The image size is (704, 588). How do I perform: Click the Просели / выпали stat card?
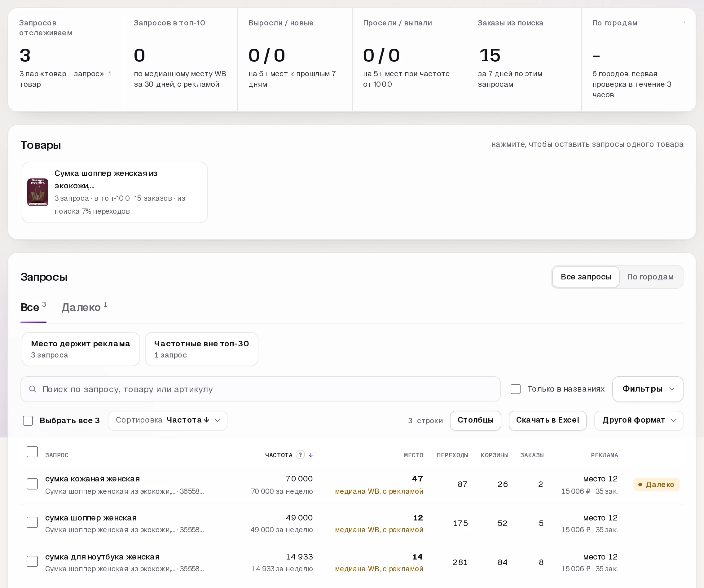tap(409, 59)
